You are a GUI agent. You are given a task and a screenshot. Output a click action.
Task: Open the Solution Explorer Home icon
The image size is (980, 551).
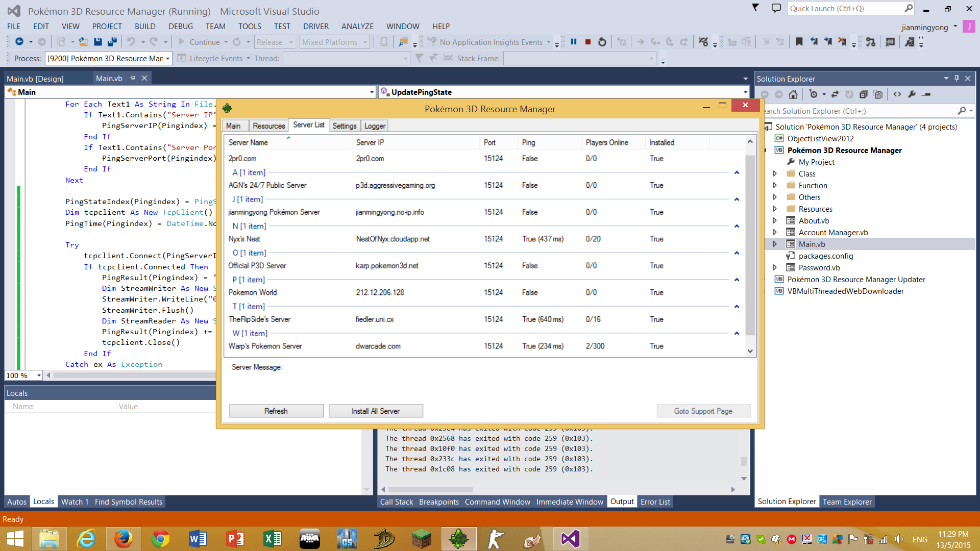tap(793, 94)
